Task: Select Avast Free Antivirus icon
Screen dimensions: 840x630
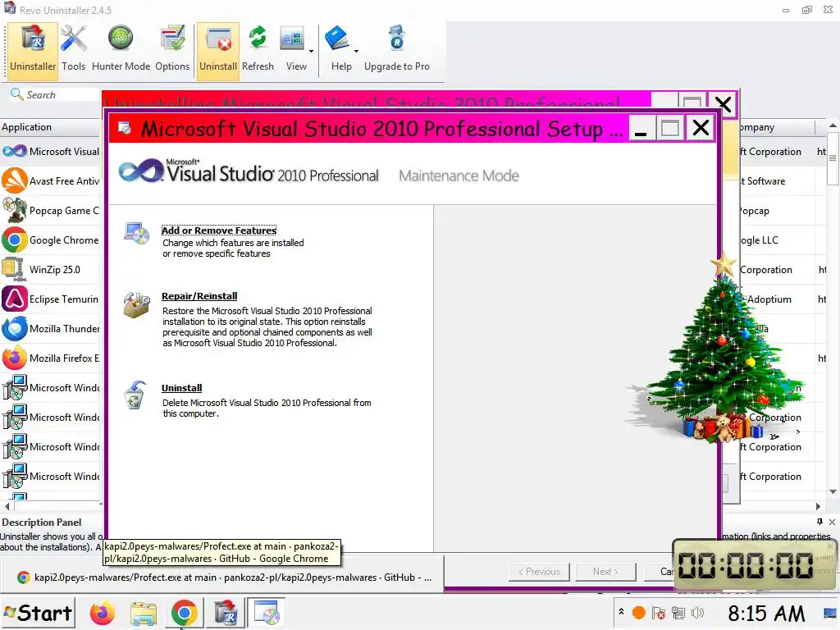Action: [15, 180]
